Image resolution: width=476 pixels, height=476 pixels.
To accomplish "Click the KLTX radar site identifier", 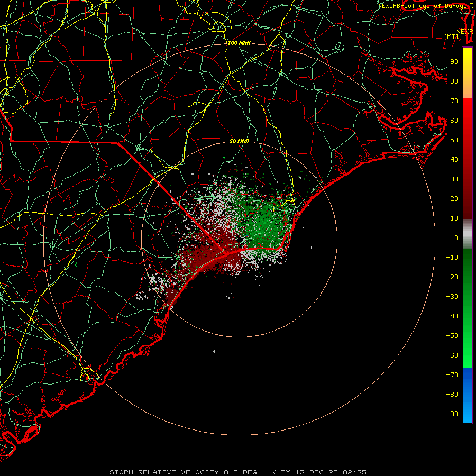I will pyautogui.click(x=281, y=472).
